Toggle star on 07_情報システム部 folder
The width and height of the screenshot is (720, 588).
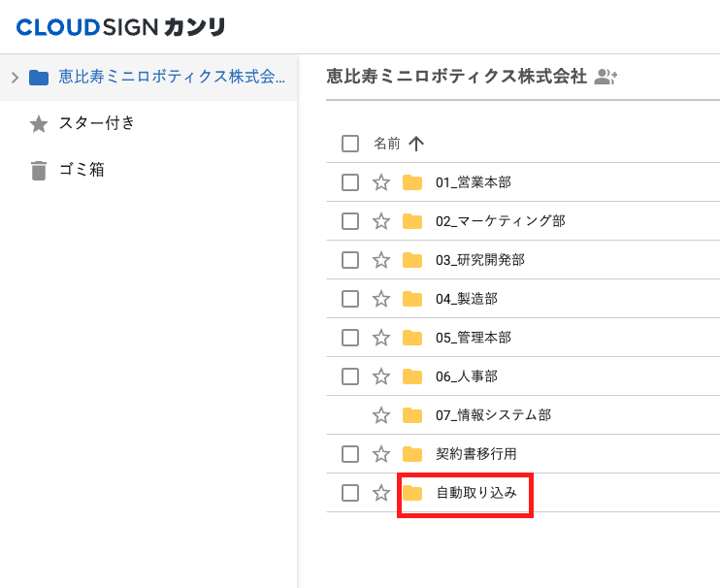(381, 415)
